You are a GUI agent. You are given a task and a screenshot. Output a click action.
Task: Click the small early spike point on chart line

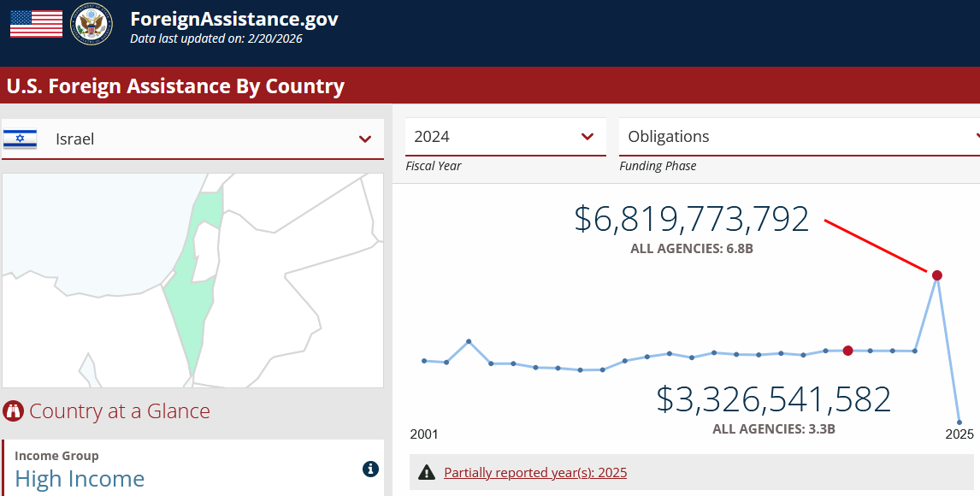[x=469, y=342]
